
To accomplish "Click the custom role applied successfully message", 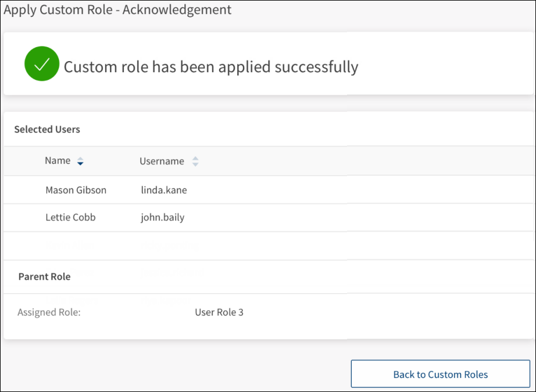I will (x=211, y=67).
